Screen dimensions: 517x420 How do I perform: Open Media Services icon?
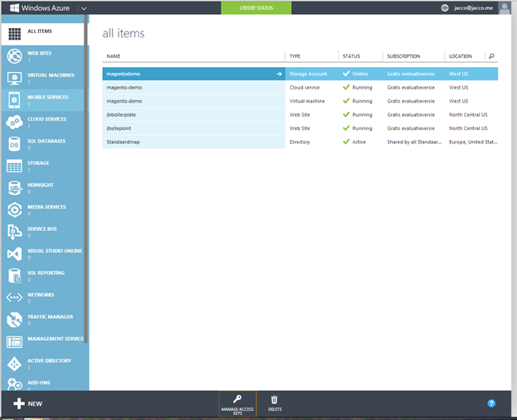14,210
